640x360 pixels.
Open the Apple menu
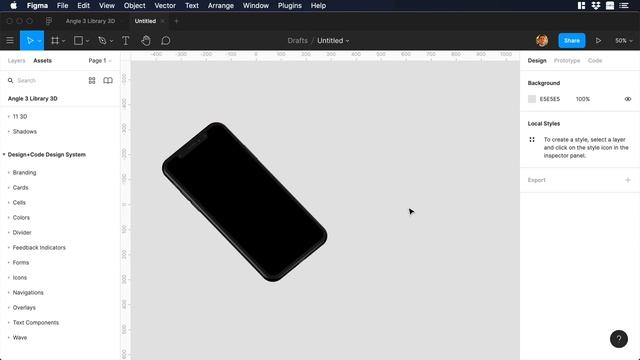[x=13, y=5]
